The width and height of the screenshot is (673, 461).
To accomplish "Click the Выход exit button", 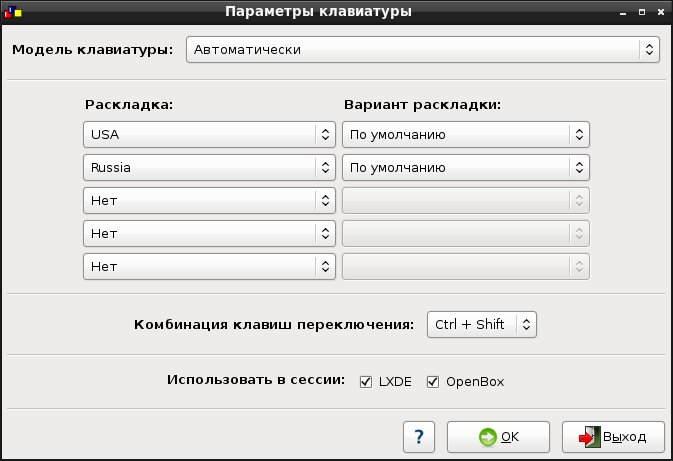I will point(613,437).
